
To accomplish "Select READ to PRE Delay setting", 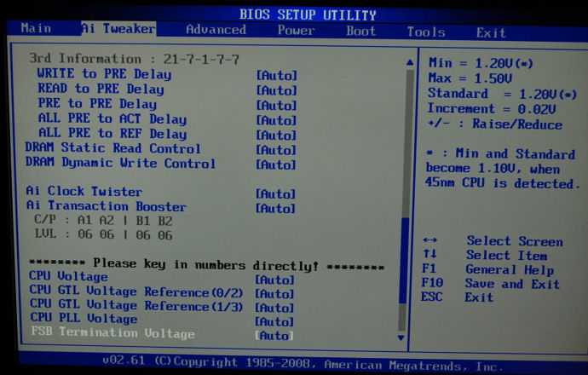I will pos(101,89).
